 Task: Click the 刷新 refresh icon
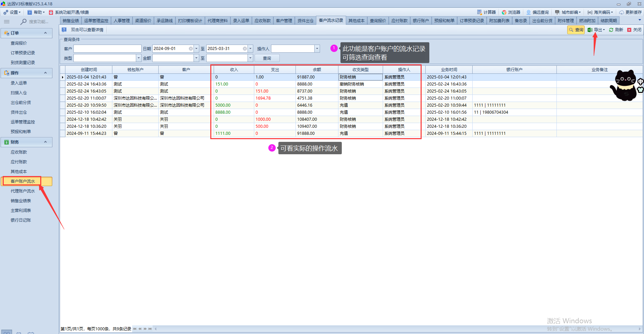611,30
